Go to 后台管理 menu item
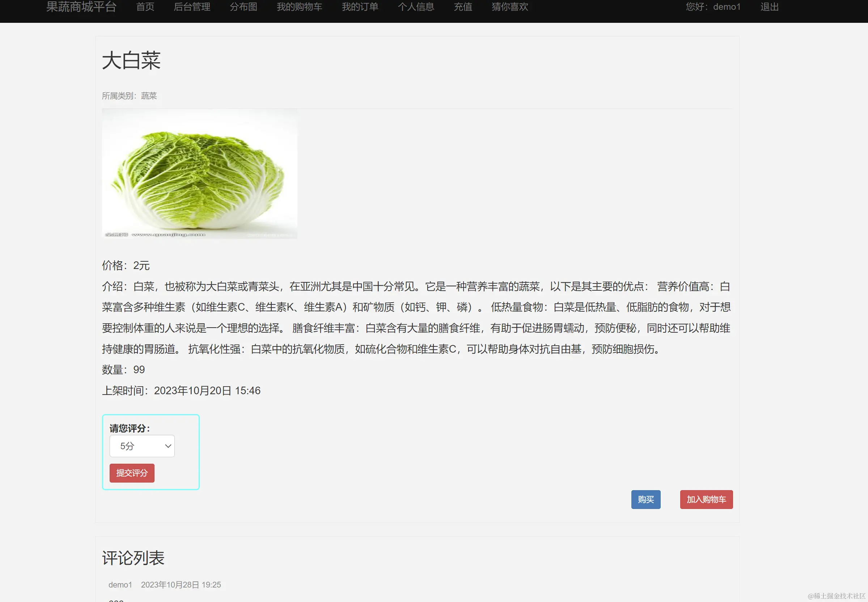 192,7
